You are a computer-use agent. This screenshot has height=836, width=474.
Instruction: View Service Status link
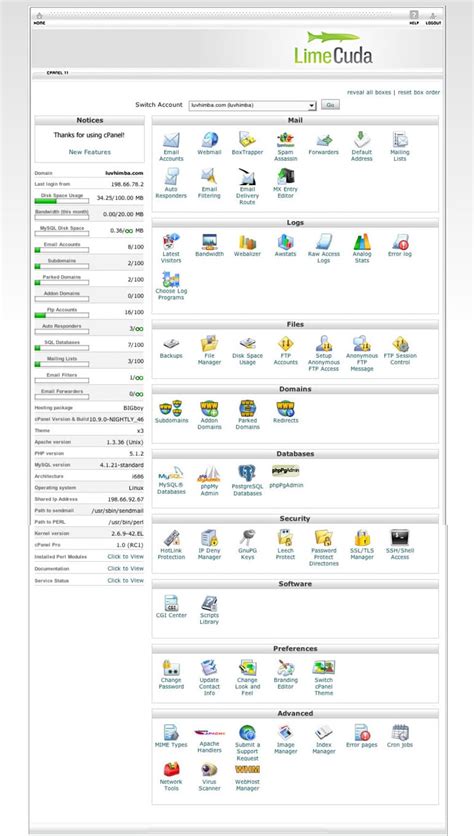tap(125, 581)
